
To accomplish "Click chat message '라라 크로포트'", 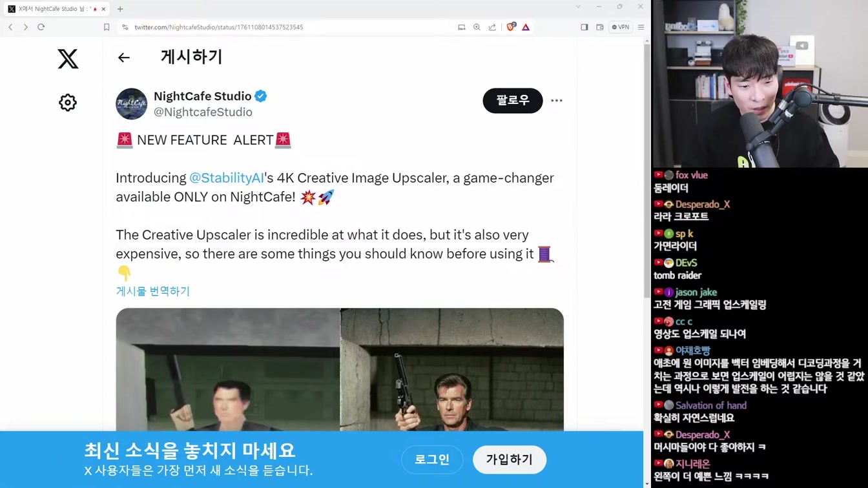I will (x=681, y=217).
